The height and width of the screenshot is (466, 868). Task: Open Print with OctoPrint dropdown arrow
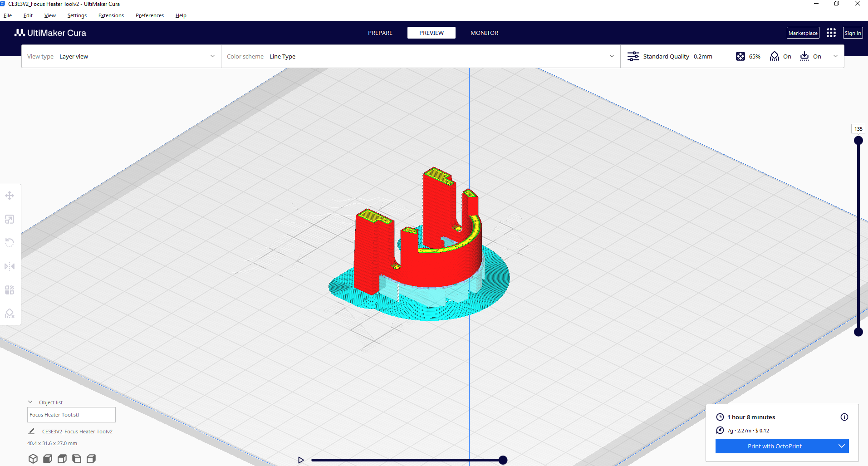[842, 446]
